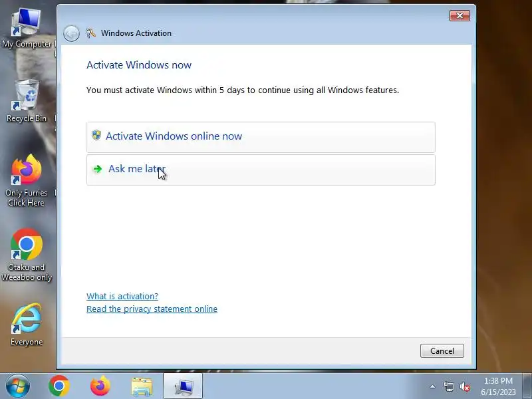
Task: Select the Only Furries Click Here Firefox shortcut
Action: click(27, 180)
